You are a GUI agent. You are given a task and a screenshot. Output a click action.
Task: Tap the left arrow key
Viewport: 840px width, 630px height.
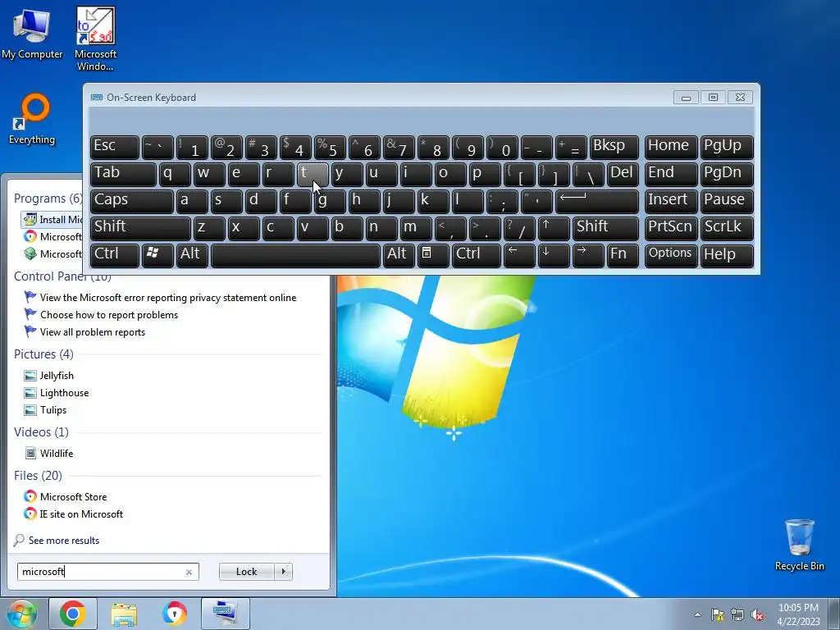click(519, 255)
